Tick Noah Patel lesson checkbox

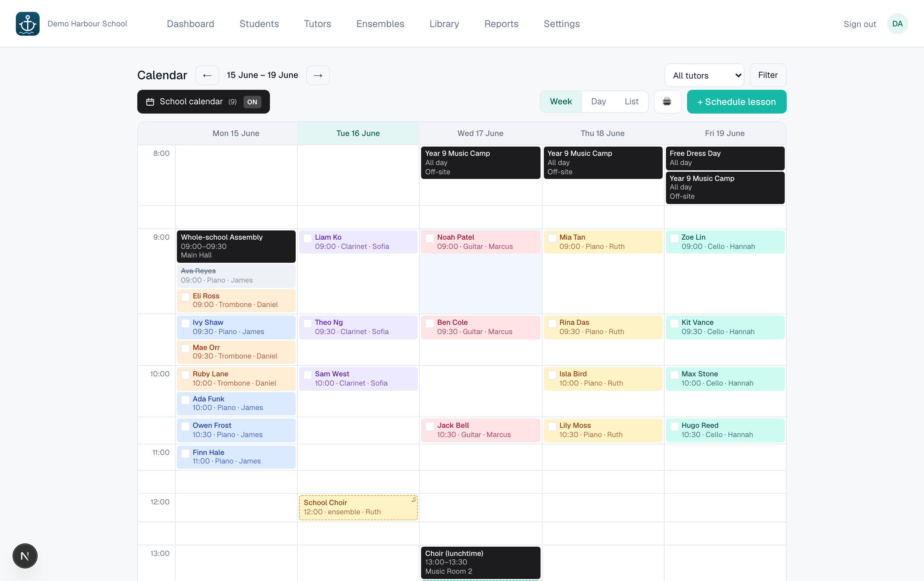tap(430, 238)
